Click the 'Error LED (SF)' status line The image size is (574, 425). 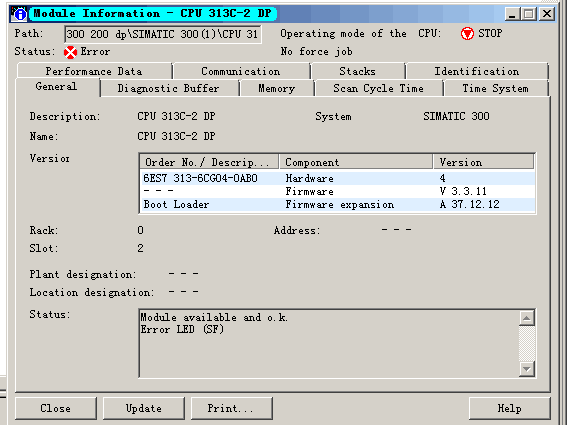tap(182, 329)
